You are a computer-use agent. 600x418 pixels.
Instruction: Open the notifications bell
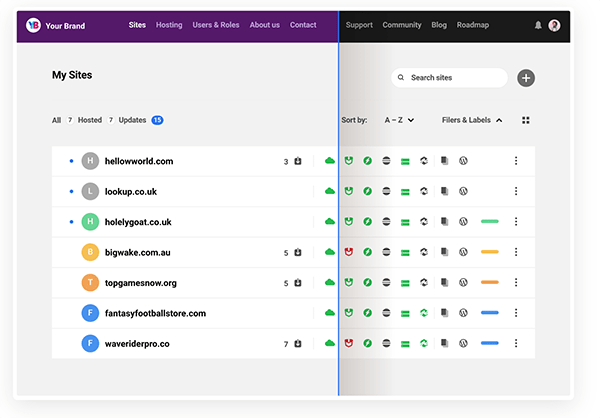(538, 25)
